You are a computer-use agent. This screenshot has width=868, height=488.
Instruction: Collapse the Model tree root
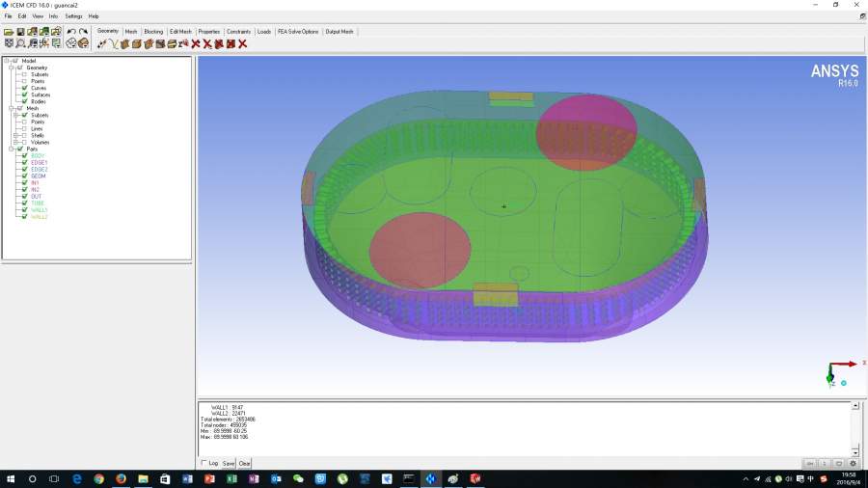(x=7, y=61)
